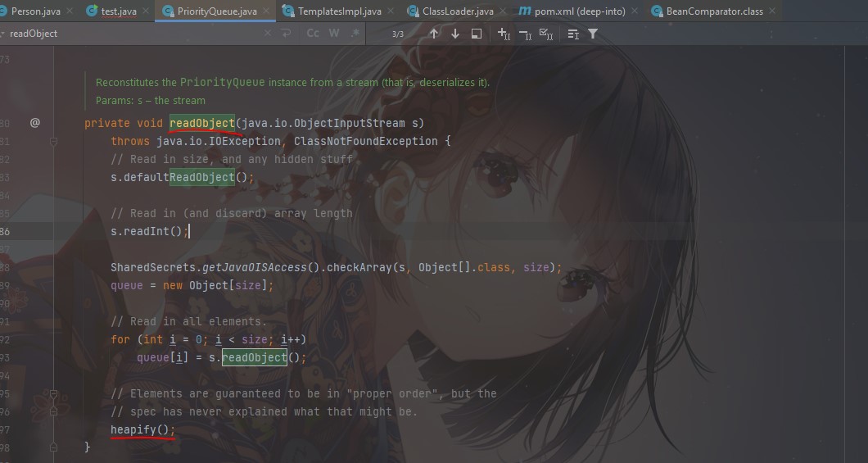This screenshot has width=868, height=463.
Task: Add selection for next occurrence icon
Action: click(504, 34)
